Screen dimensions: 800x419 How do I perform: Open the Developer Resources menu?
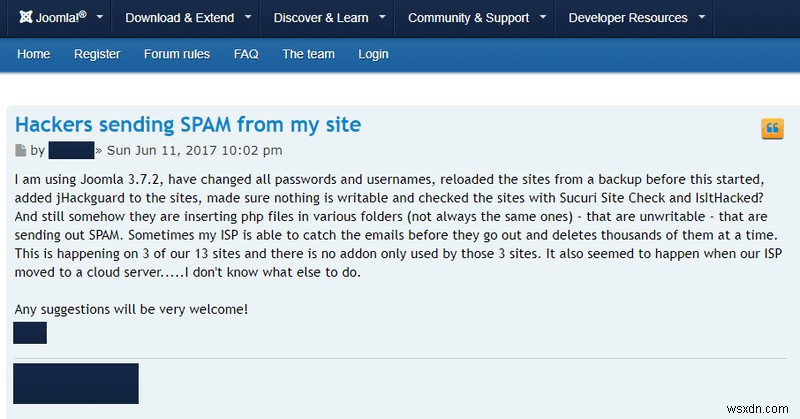coord(628,18)
